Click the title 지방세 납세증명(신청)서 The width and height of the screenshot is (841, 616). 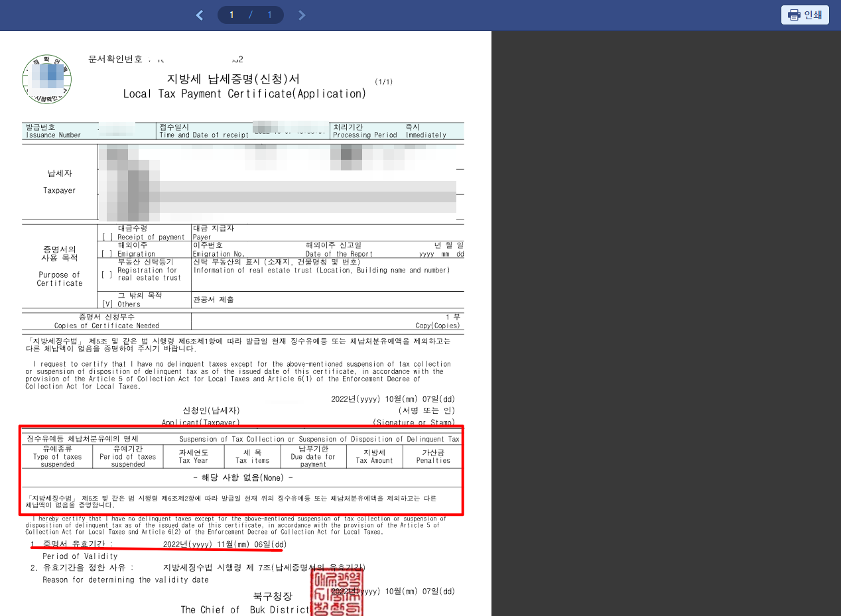[233, 79]
